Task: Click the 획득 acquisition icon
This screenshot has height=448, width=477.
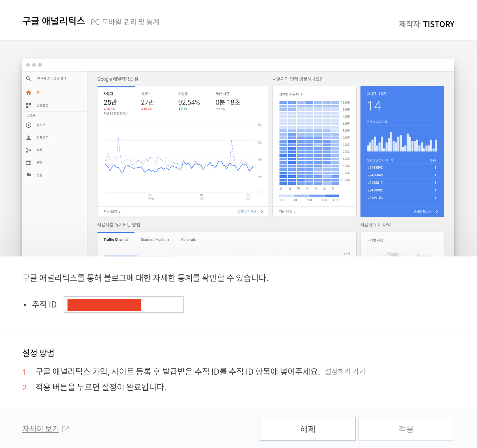Action: [x=28, y=150]
